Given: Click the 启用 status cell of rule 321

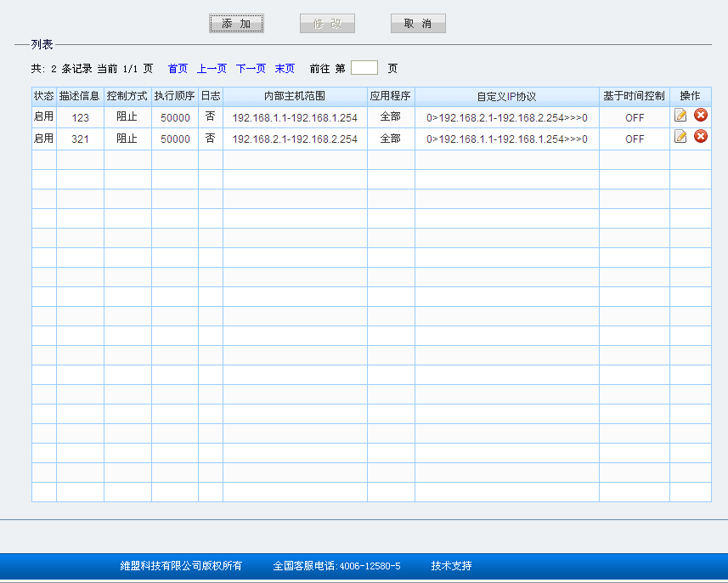Looking at the screenshot, I should click(x=43, y=139).
